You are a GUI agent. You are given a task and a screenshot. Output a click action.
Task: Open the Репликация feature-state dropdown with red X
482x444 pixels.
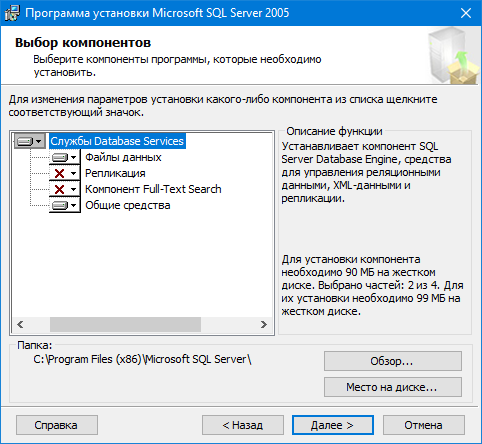[65, 173]
